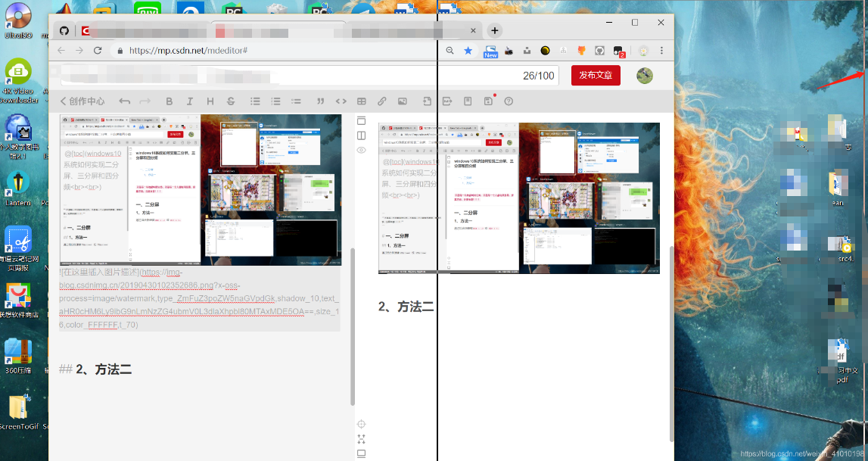Insert a table into the article
Screen dimensions: 868x461
pos(362,101)
